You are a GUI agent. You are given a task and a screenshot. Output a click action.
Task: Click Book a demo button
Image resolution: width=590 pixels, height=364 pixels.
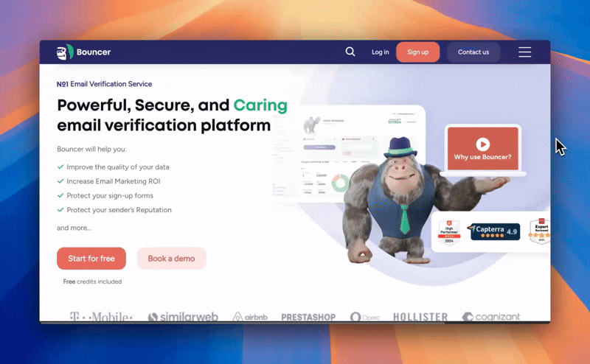pos(171,259)
